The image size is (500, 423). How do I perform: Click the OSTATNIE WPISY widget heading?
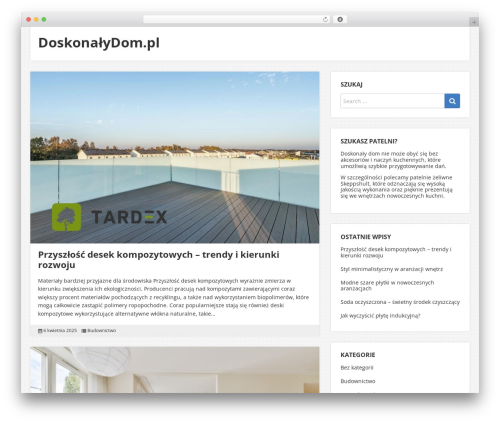pyautogui.click(x=366, y=237)
